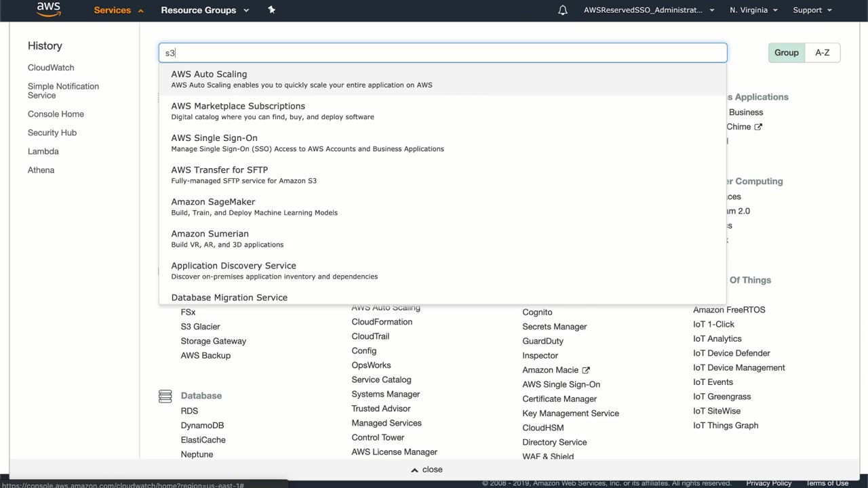Open the N. Virginia region dropdown
The width and height of the screenshot is (868, 488).
point(753,10)
